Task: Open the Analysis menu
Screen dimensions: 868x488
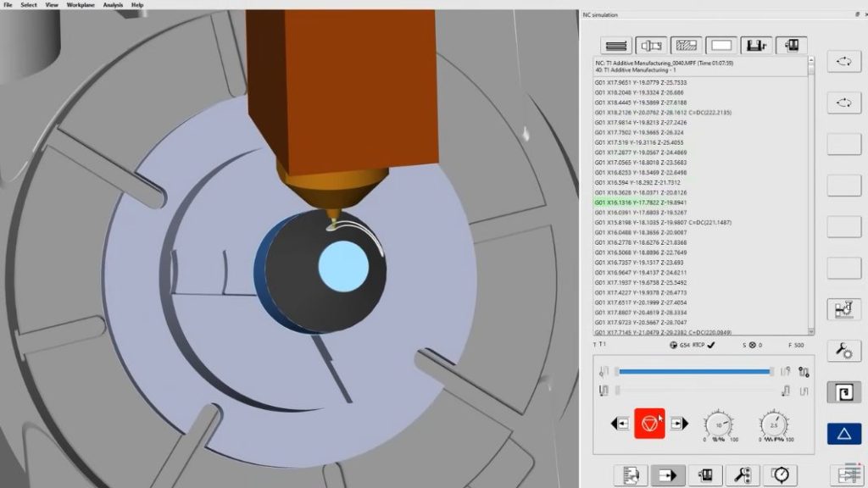Action: click(113, 5)
